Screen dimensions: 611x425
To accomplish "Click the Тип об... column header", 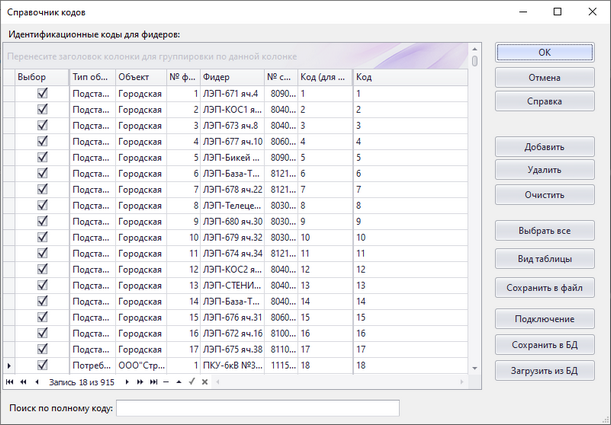I will click(x=90, y=76).
